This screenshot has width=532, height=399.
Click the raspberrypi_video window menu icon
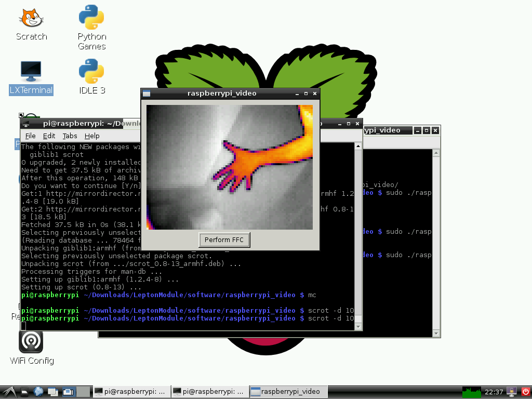click(146, 94)
